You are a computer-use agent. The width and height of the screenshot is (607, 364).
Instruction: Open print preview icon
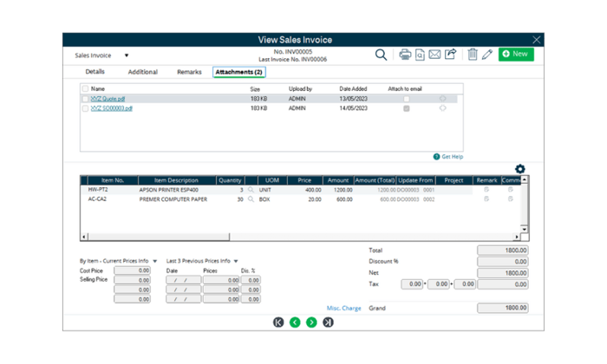420,55
